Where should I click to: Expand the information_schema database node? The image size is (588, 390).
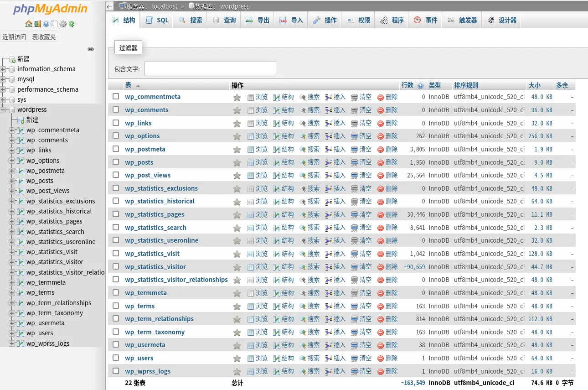point(3,69)
